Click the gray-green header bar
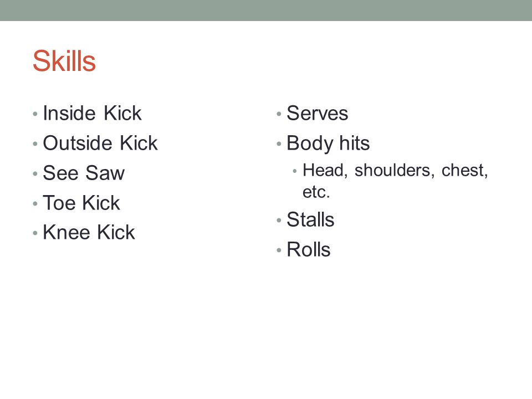 point(266,11)
